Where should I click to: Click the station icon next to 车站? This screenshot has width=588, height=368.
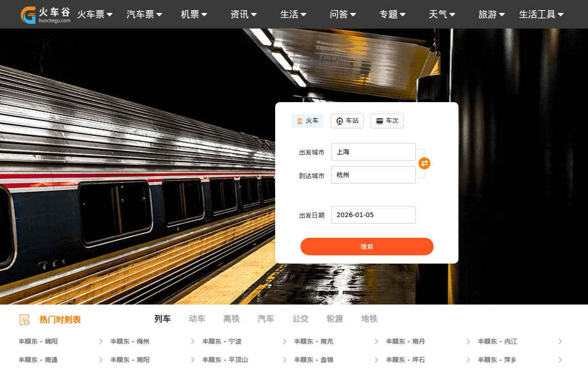click(340, 121)
